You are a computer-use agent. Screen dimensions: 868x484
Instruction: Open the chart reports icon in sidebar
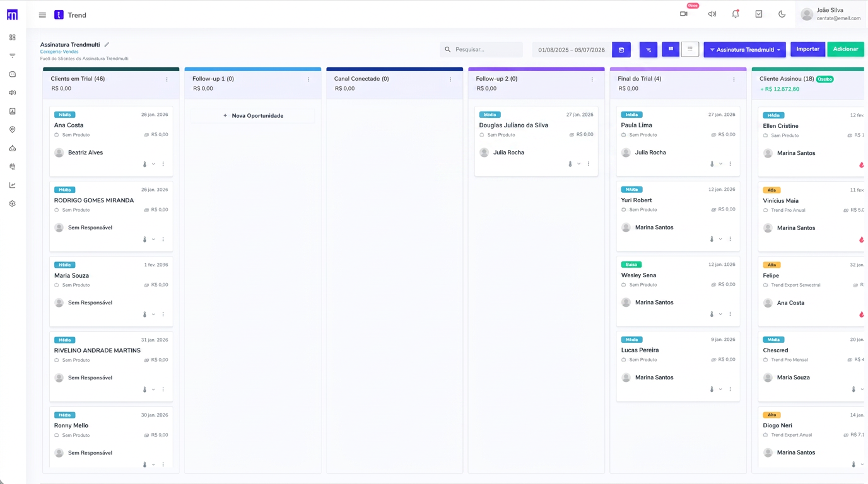(12, 185)
